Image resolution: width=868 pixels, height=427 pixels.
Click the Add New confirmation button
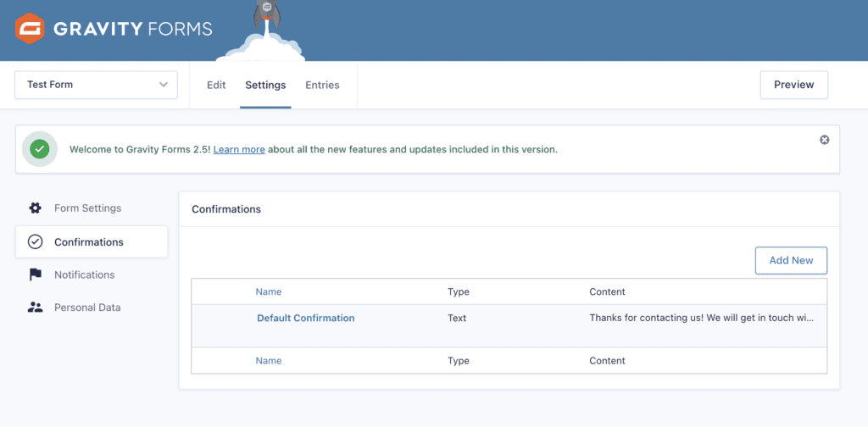click(x=791, y=260)
